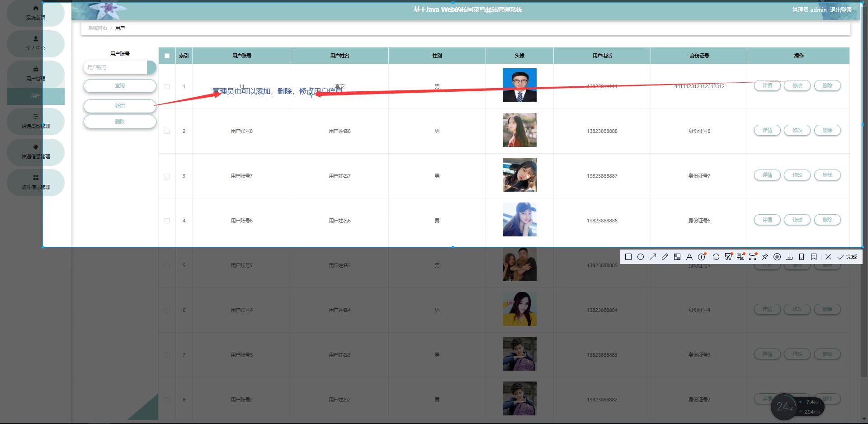Activate the text annotation tool

(689, 257)
